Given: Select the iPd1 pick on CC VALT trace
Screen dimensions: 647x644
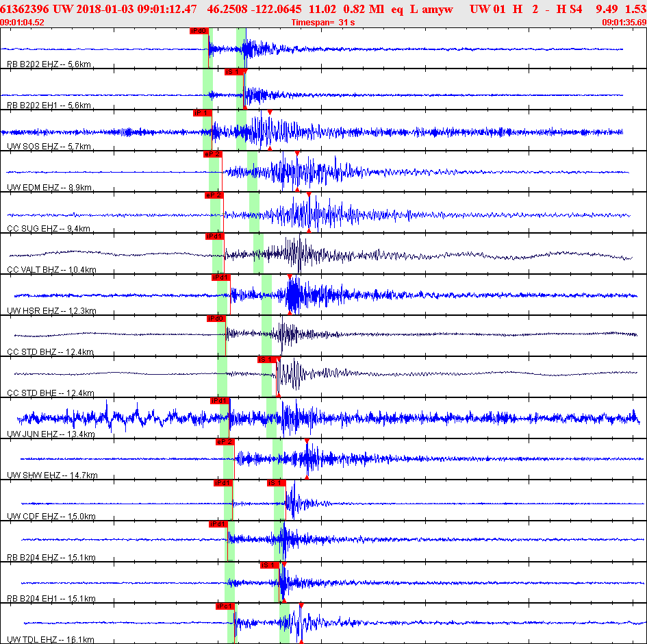Looking at the screenshot, I should [215, 236].
